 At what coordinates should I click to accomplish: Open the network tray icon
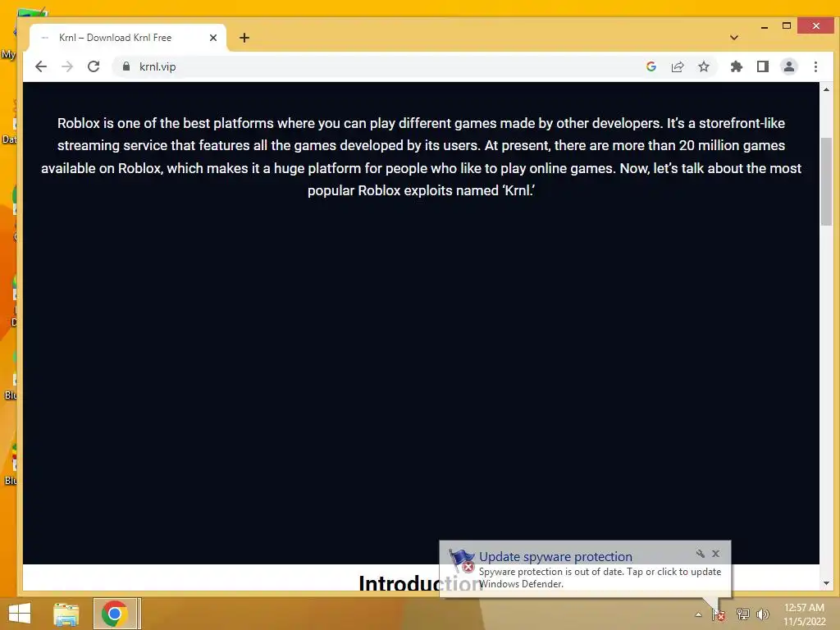(x=742, y=614)
